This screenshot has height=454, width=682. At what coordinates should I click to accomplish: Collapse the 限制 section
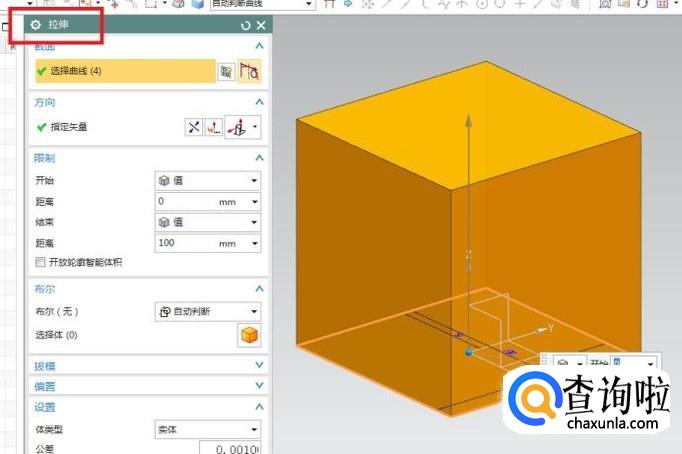(260, 158)
